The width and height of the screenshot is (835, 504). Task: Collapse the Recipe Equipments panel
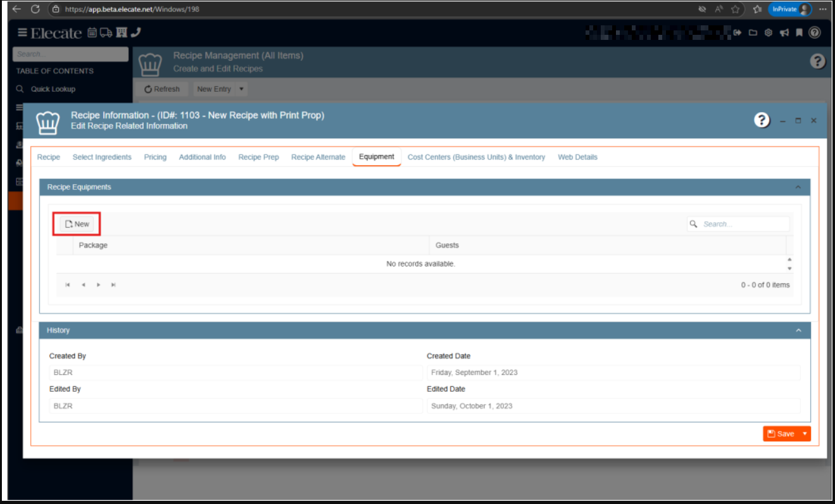click(x=798, y=187)
